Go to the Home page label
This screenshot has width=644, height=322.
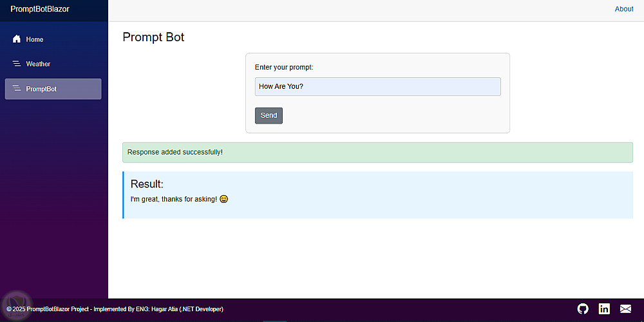(x=35, y=39)
